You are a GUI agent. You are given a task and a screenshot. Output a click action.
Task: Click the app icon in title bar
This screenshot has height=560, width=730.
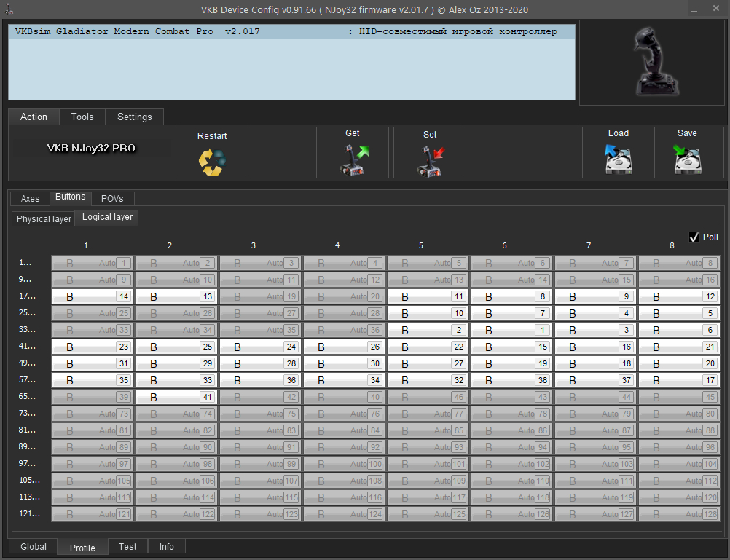(9, 9)
